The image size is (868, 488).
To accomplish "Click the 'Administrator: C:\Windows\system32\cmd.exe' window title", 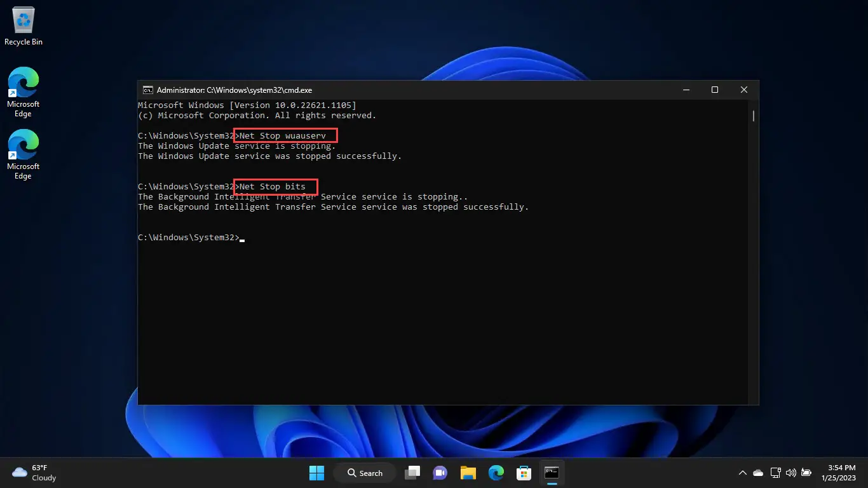I will pyautogui.click(x=234, y=90).
